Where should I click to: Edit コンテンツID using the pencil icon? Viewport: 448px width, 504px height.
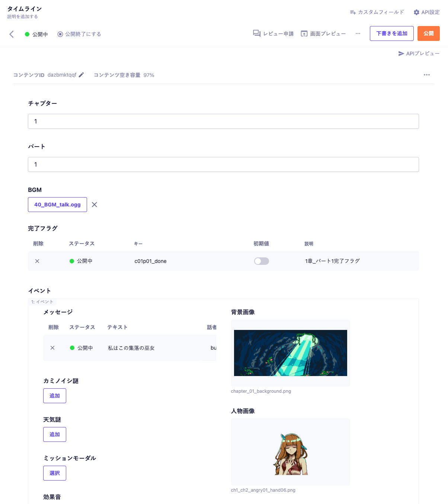[x=81, y=75]
